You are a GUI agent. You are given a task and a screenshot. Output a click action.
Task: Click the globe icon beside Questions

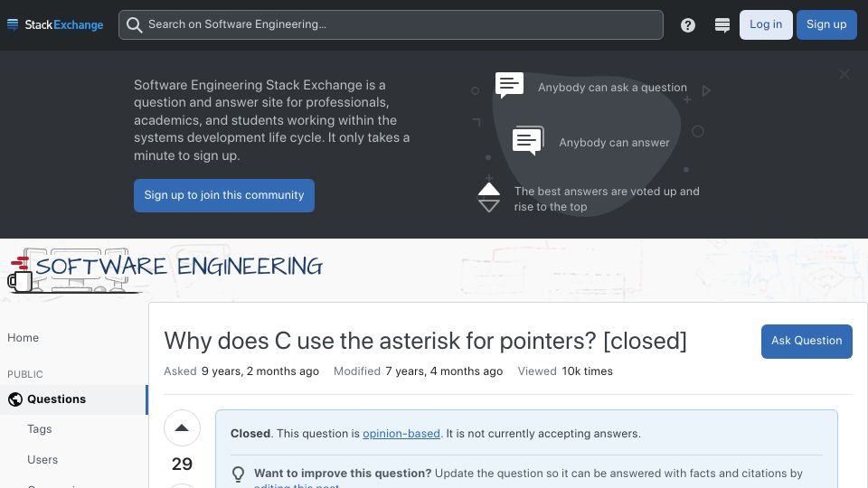(x=15, y=399)
